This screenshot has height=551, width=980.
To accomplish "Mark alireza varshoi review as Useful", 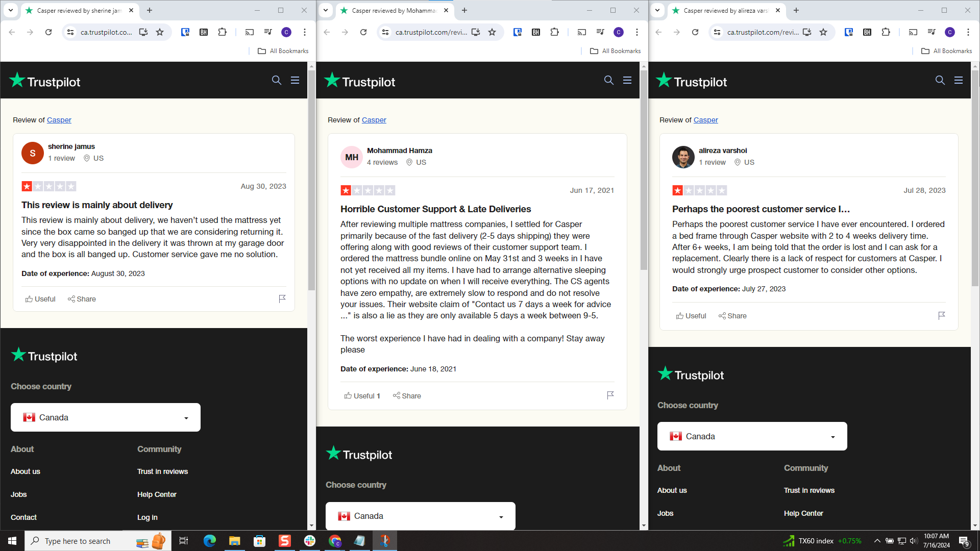I will (x=691, y=316).
